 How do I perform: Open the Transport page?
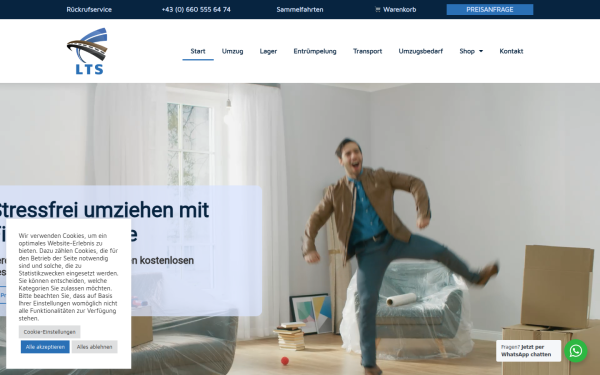(367, 51)
